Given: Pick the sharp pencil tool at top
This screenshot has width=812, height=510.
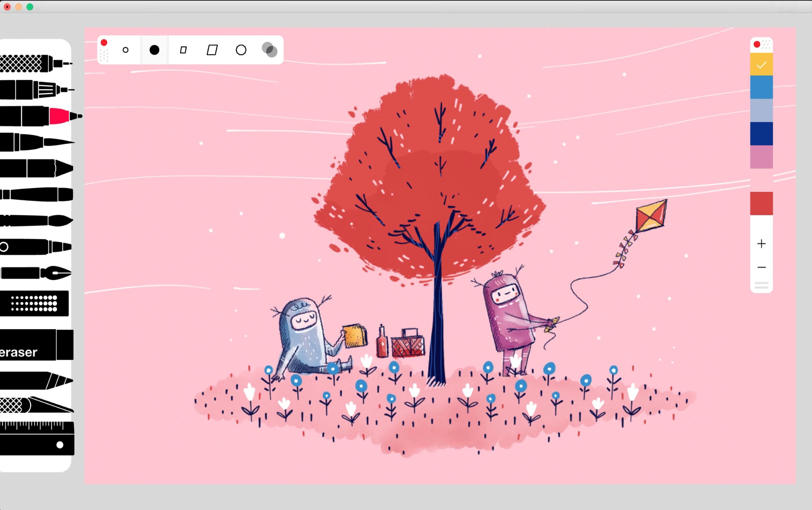Looking at the screenshot, I should [36, 64].
